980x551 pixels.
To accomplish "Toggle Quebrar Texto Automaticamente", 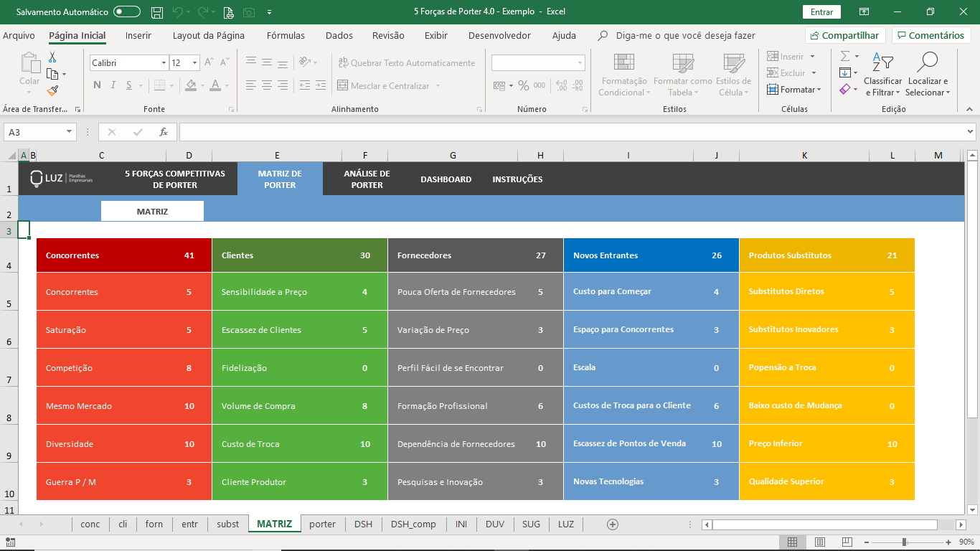I will (406, 63).
